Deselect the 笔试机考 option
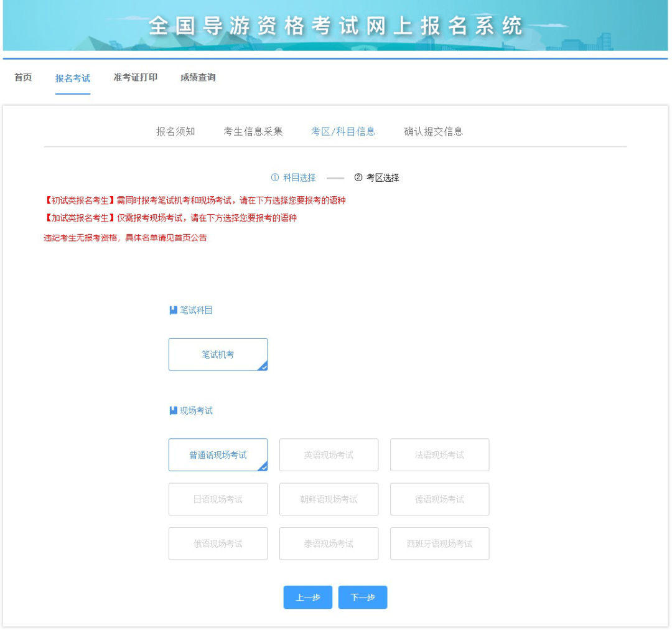 point(217,354)
